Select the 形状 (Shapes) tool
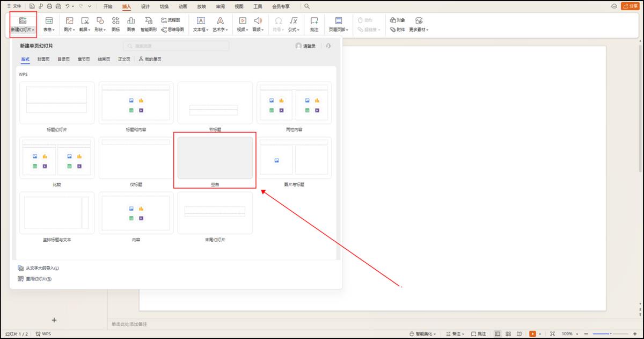This screenshot has height=339, width=644. coord(99,21)
